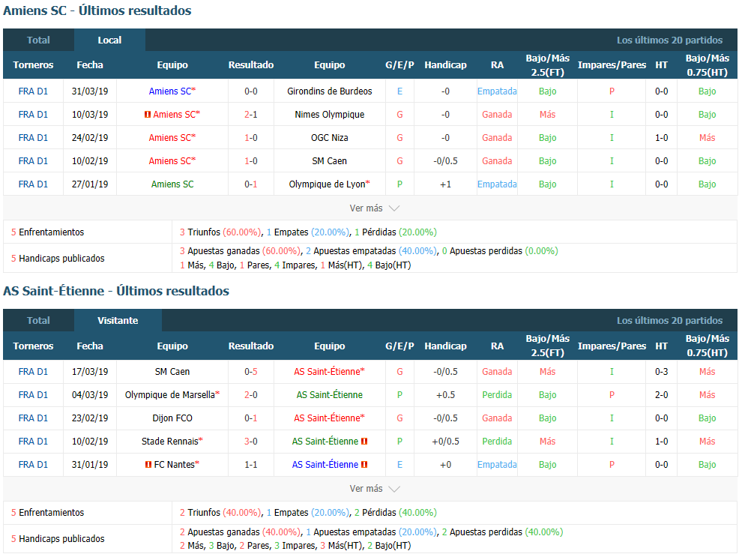Switch to Total tab in Amiens SC table
The image size is (742, 560).
[38, 40]
